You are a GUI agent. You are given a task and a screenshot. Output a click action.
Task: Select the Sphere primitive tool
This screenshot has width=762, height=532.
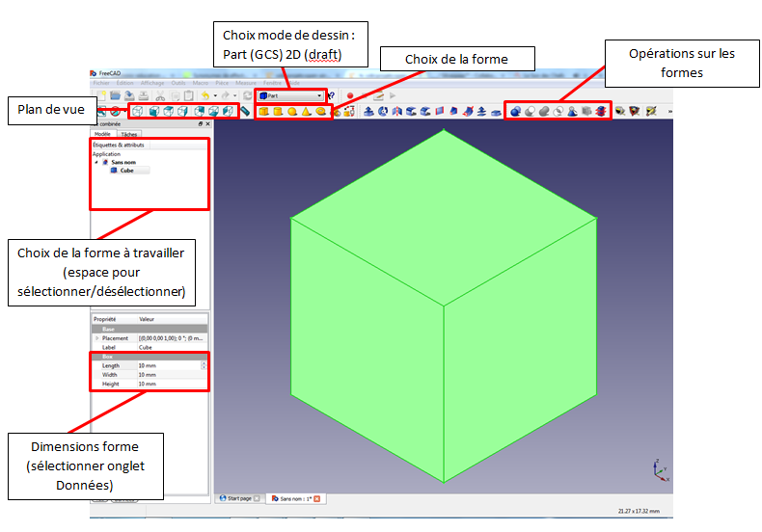tap(291, 112)
